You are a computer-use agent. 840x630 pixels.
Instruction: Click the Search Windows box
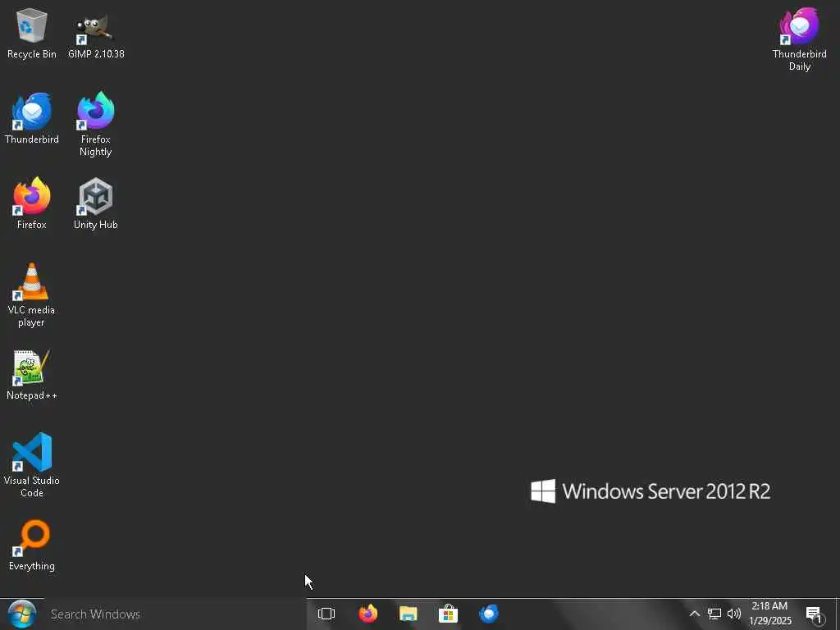(x=175, y=614)
